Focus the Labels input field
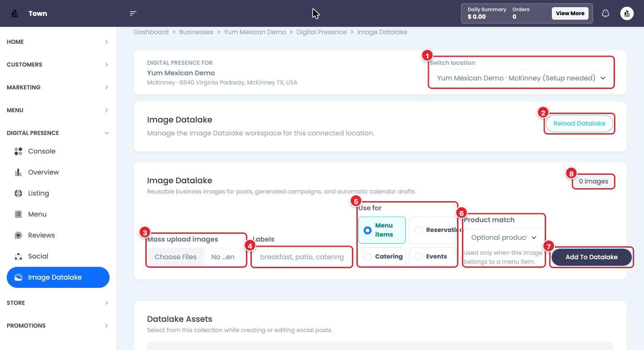Image resolution: width=644 pixels, height=350 pixels. [x=302, y=257]
